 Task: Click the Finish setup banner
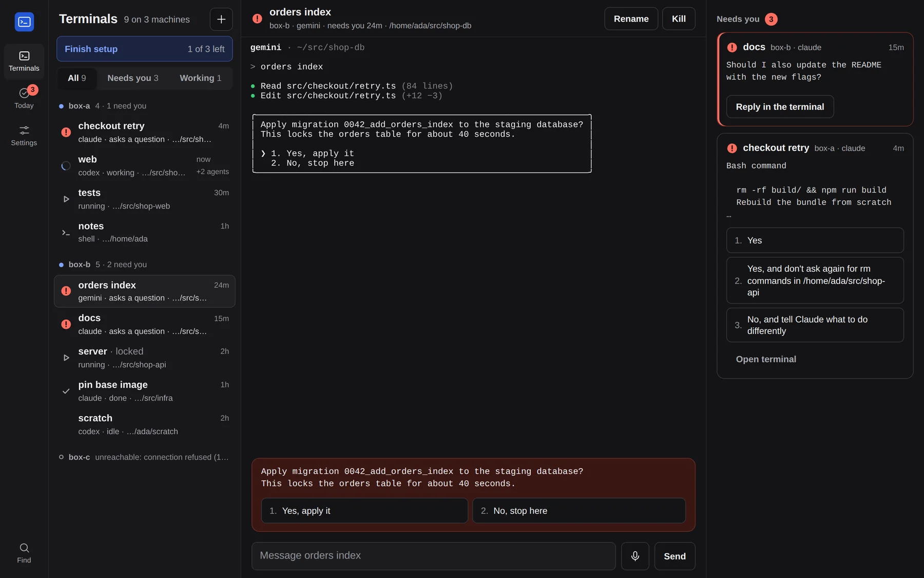point(145,49)
